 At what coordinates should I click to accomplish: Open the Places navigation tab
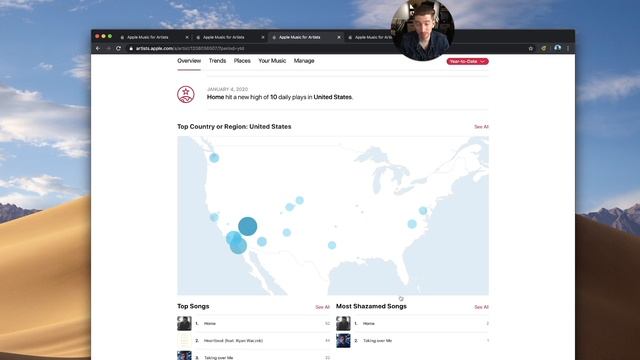coord(242,61)
